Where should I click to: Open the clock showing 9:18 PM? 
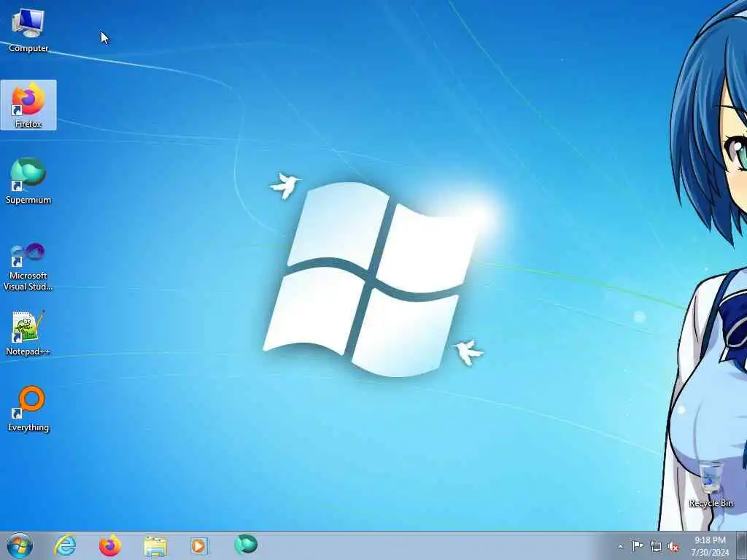(710, 545)
